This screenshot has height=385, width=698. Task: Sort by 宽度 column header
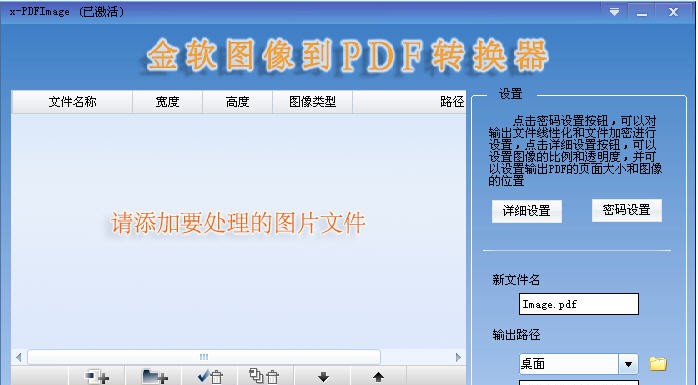pyautogui.click(x=167, y=102)
